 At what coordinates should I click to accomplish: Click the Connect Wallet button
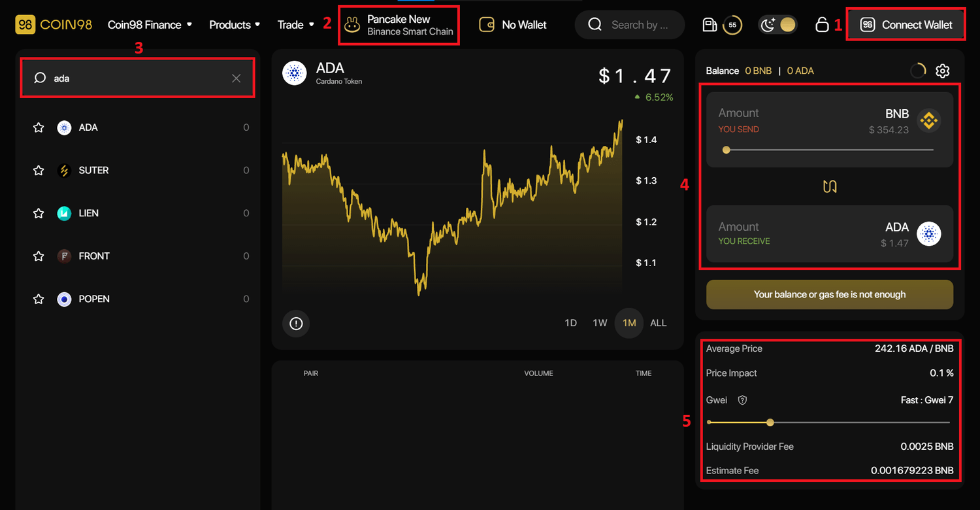coord(906,25)
